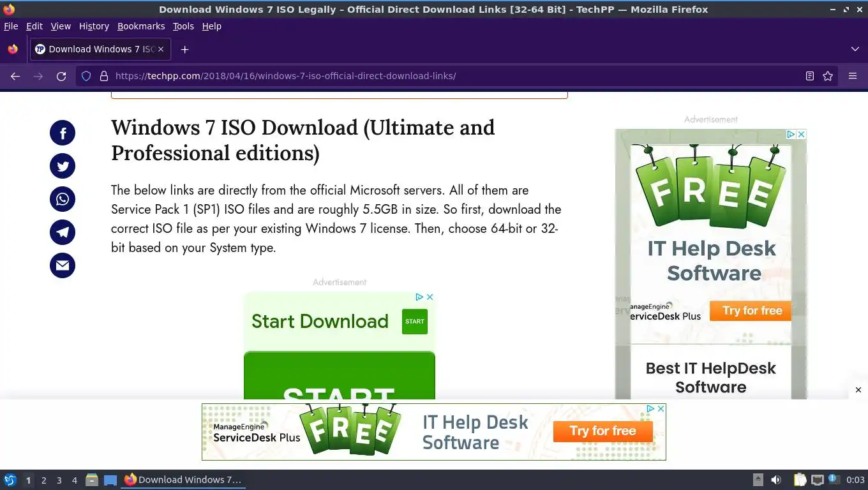Image resolution: width=868 pixels, height=490 pixels.
Task: Select the Download Windows 7 ISO tab
Action: [100, 49]
